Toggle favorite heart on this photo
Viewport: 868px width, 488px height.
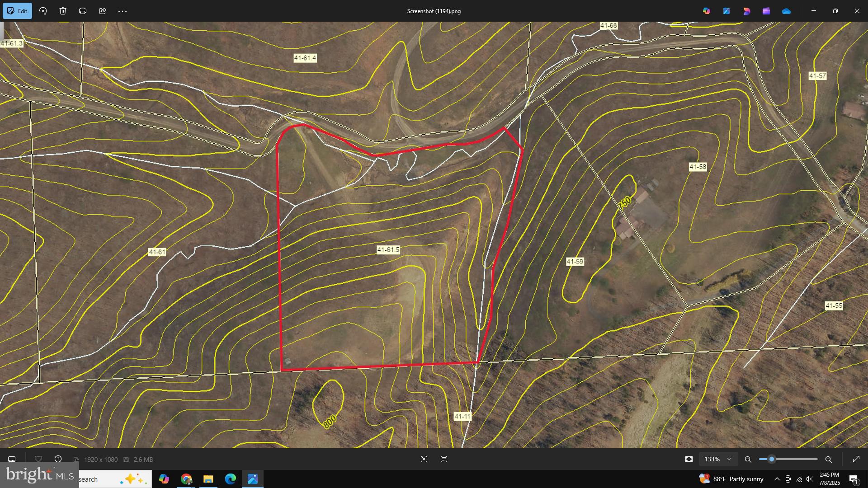(x=38, y=459)
